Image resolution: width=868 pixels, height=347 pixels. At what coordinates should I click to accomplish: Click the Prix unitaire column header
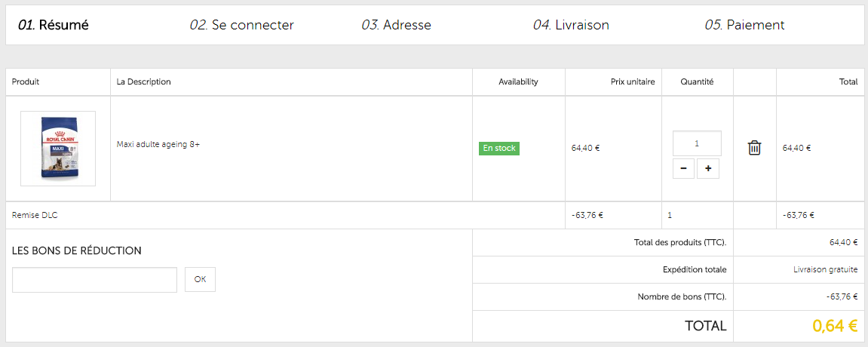point(633,82)
